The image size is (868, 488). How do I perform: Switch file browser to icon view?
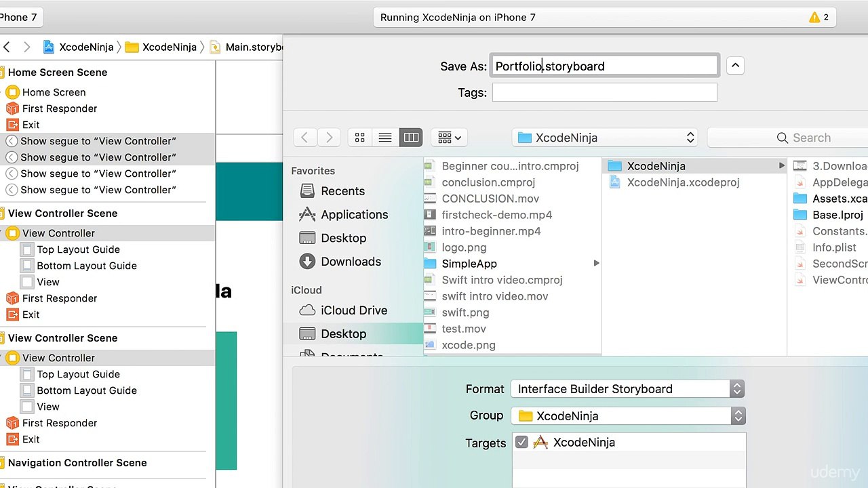(360, 138)
